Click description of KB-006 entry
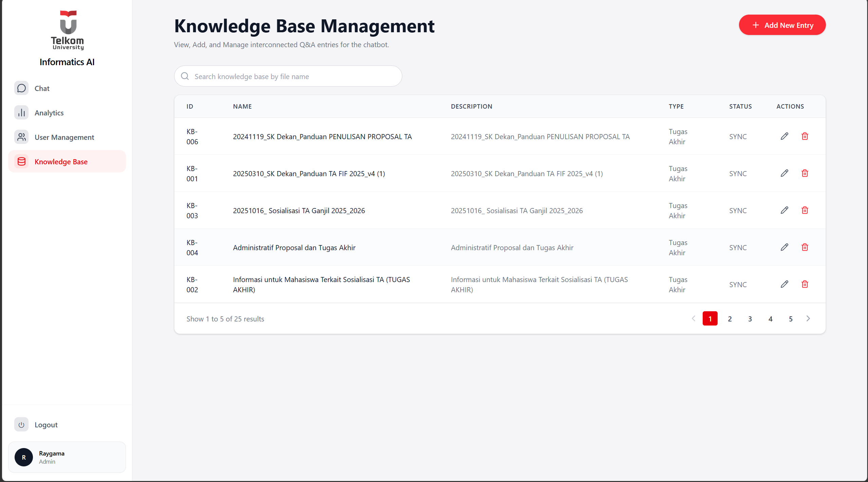 (x=540, y=137)
